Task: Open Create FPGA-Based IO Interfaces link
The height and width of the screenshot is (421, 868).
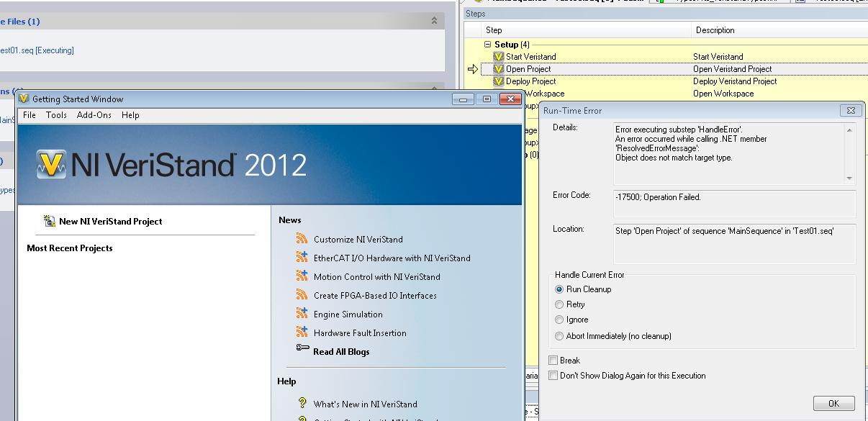Action: pyautogui.click(x=375, y=296)
